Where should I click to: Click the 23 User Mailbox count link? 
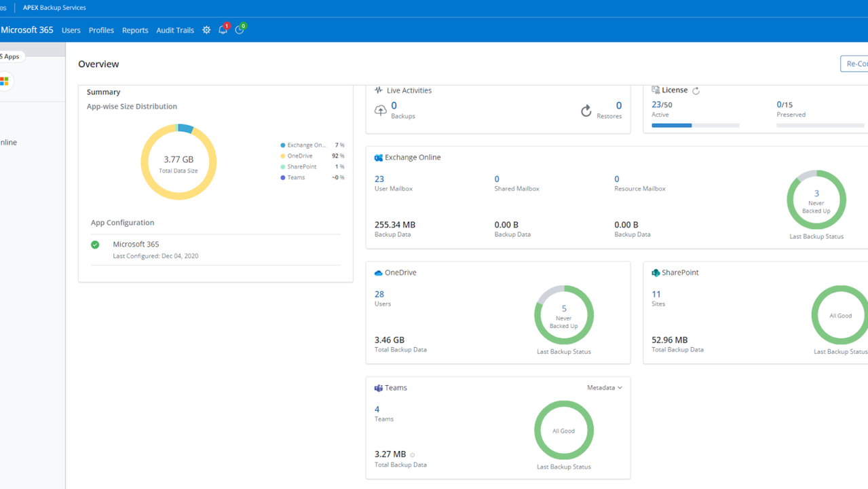[x=379, y=179]
